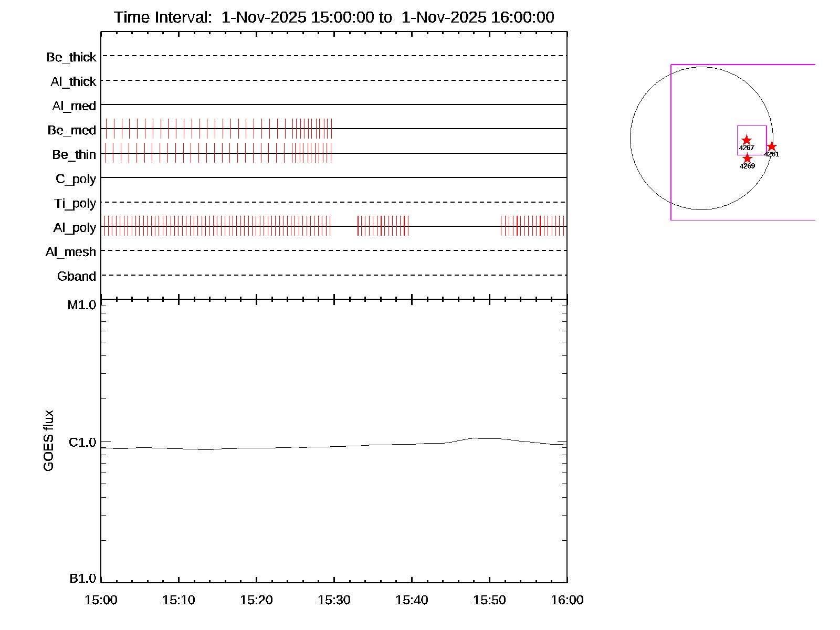The width and height of the screenshot is (840, 630).
Task: Click the red star for region 4261
Action: pyautogui.click(x=771, y=147)
